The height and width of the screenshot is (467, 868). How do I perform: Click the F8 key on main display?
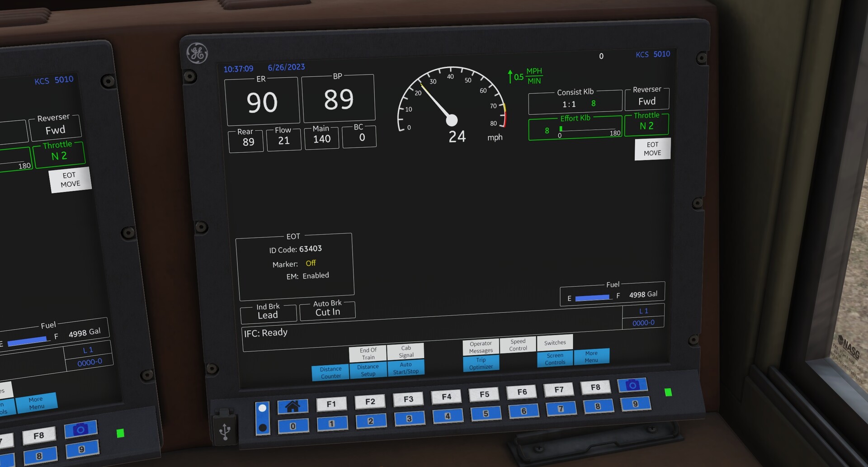click(595, 387)
